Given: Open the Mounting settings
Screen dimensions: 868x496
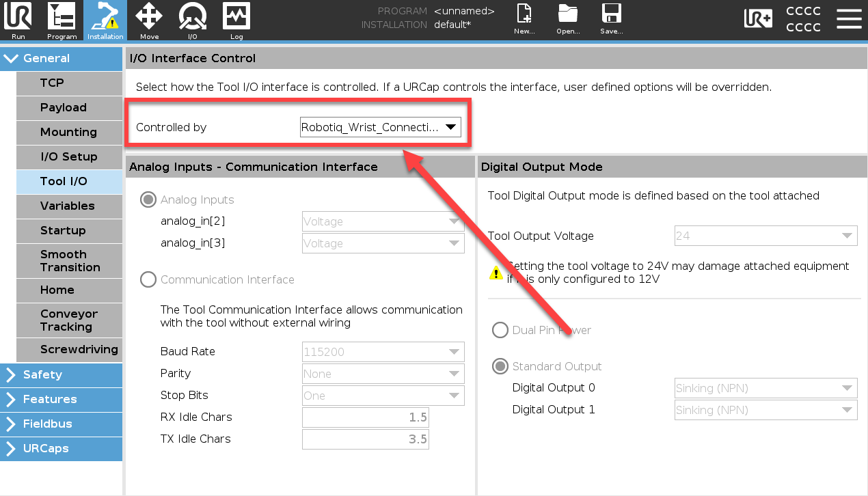Looking at the screenshot, I should [70, 132].
